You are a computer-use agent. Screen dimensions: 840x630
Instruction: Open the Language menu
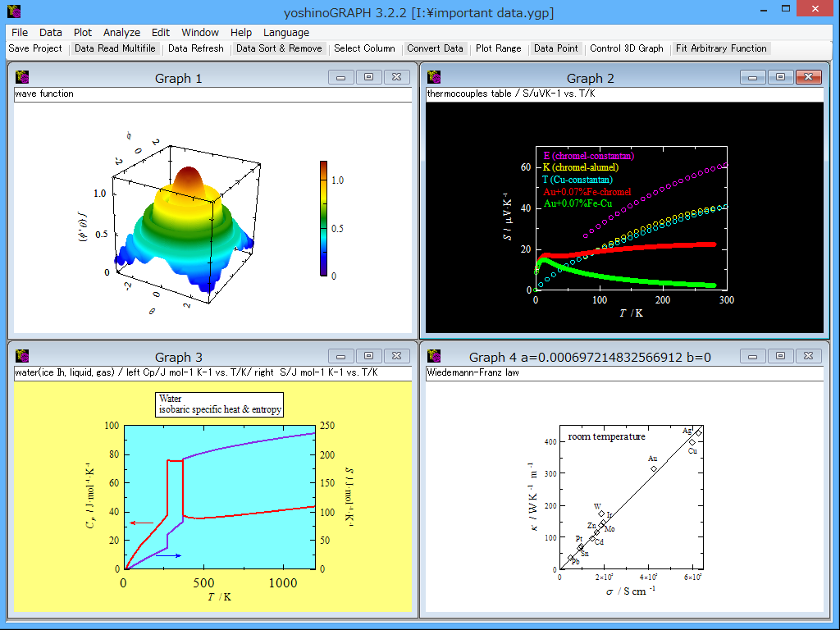pos(286,33)
